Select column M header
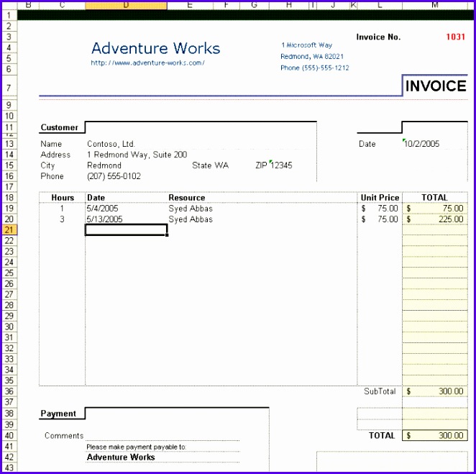476x474 pixels. (435, 5)
